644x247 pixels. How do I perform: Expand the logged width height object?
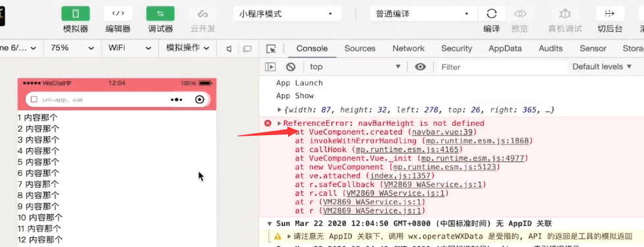(279, 110)
